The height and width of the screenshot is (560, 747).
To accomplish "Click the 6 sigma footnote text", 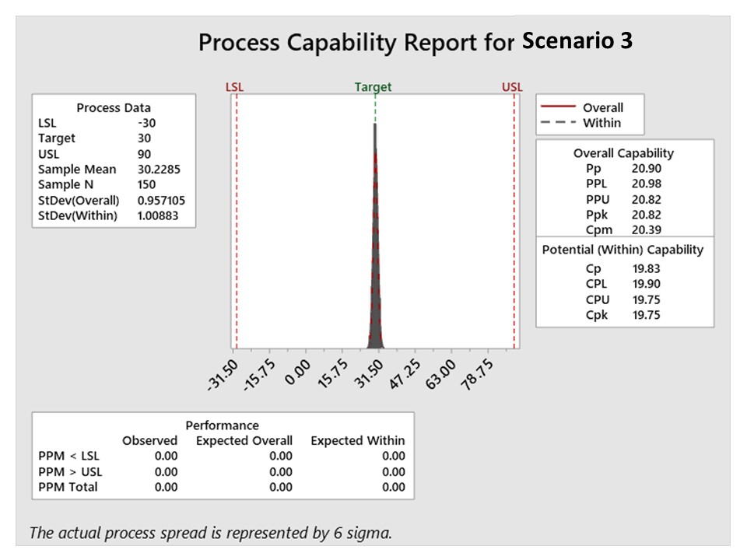I will 211,533.
